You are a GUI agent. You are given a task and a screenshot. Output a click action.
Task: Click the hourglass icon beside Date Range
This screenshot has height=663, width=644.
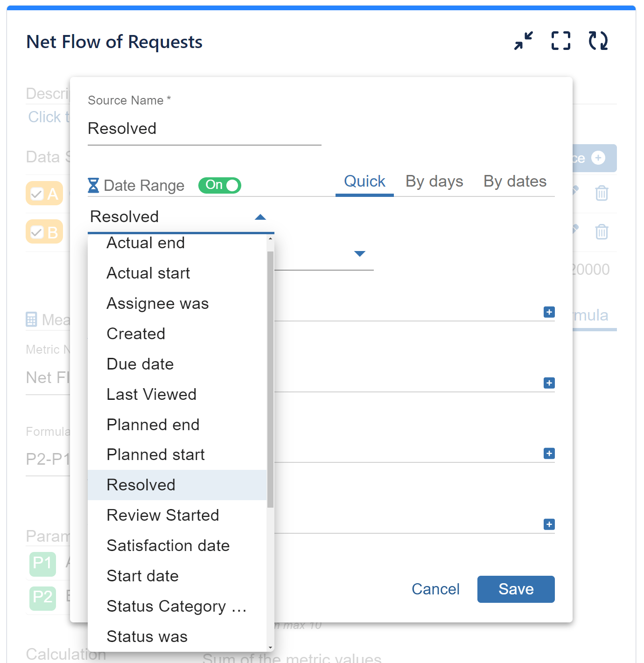(94, 185)
